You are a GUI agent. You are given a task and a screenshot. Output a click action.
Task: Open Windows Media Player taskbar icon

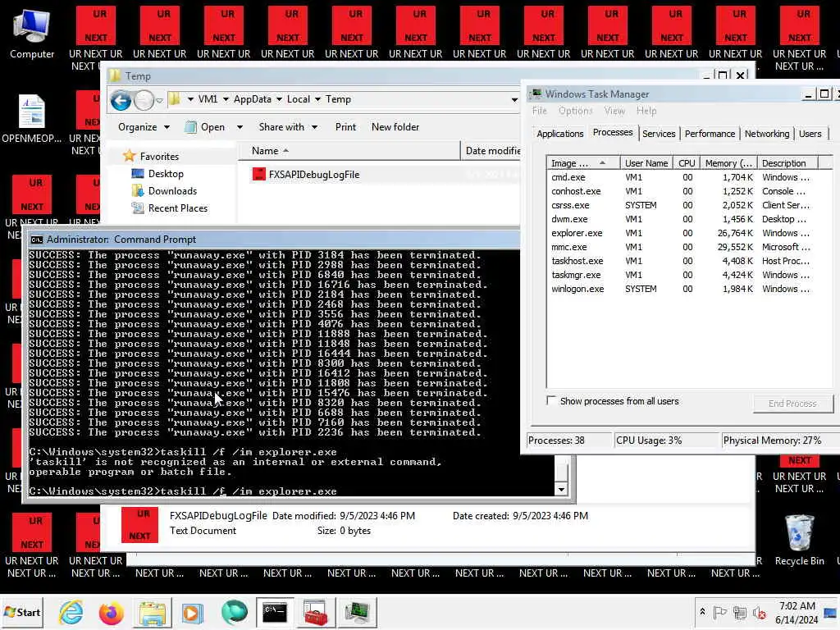(x=193, y=612)
